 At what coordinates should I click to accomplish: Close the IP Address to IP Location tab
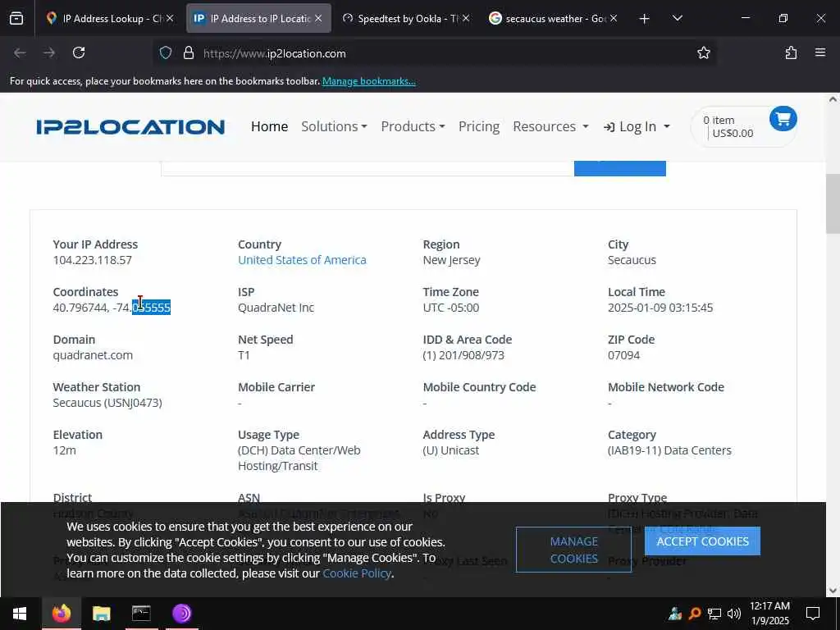point(318,19)
